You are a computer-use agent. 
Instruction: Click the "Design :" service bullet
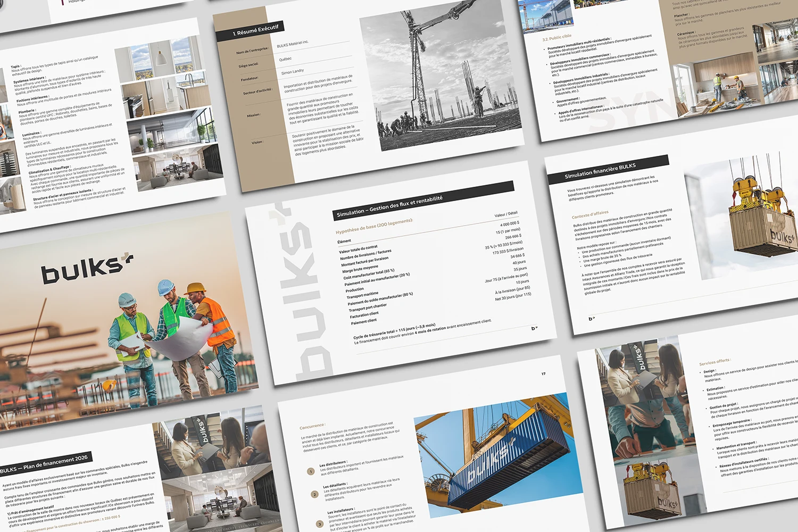coord(710,371)
